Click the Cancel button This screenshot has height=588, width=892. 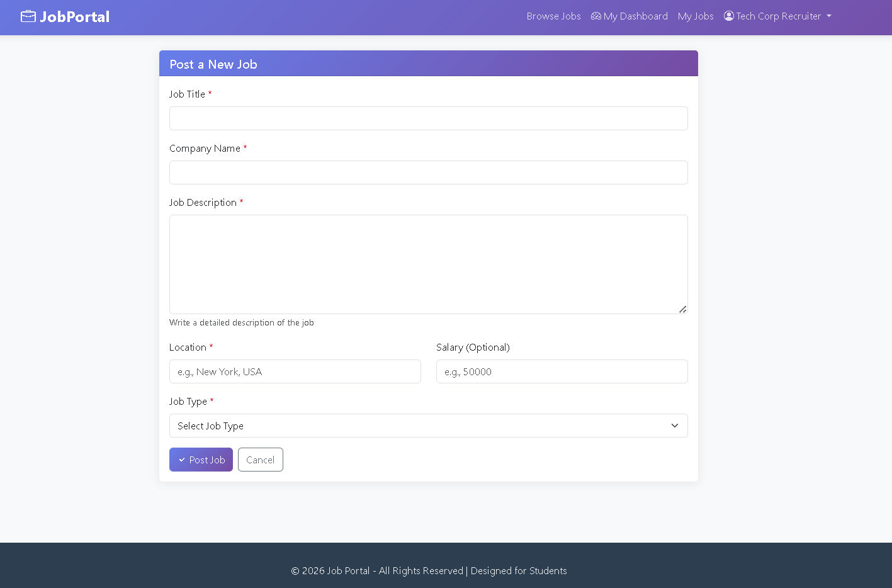tap(261, 460)
